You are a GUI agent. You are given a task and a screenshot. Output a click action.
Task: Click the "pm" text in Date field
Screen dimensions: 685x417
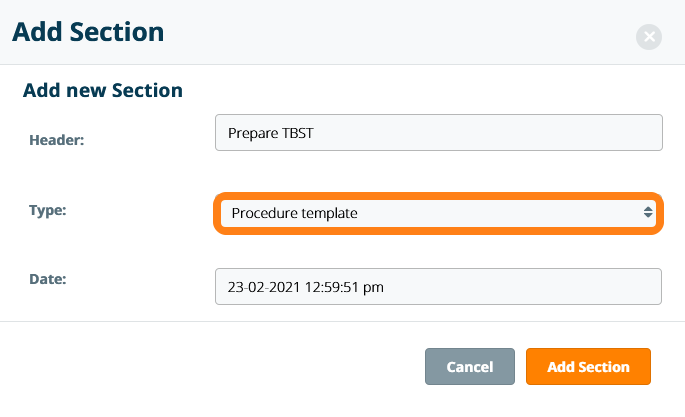[373, 287]
